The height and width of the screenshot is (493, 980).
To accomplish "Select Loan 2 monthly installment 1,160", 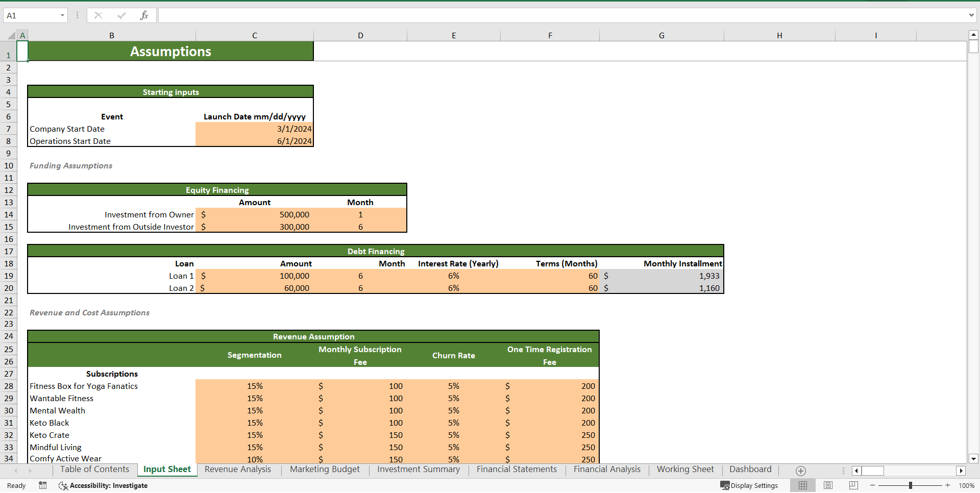I will [x=661, y=288].
